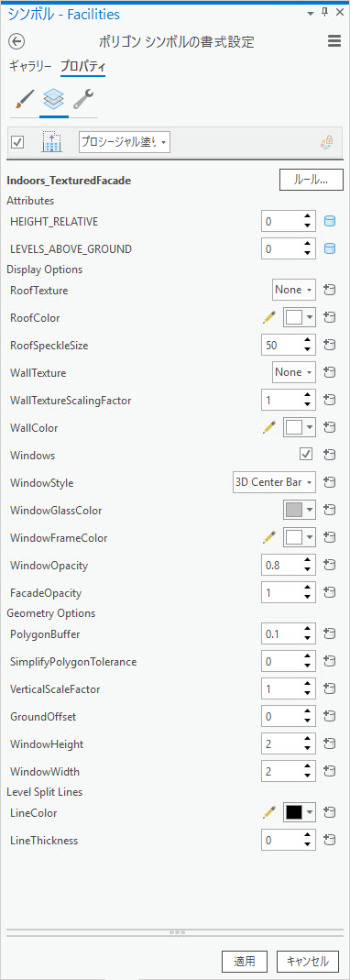Toggle the symbol layer visibility checkbox
This screenshot has height=980, width=350.
pos(17,142)
